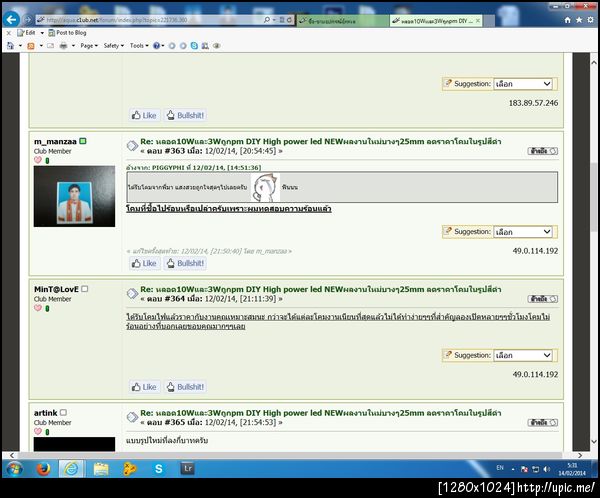600x498 pixels.
Task: Open reply #364 post title link
Action: (x=321, y=289)
